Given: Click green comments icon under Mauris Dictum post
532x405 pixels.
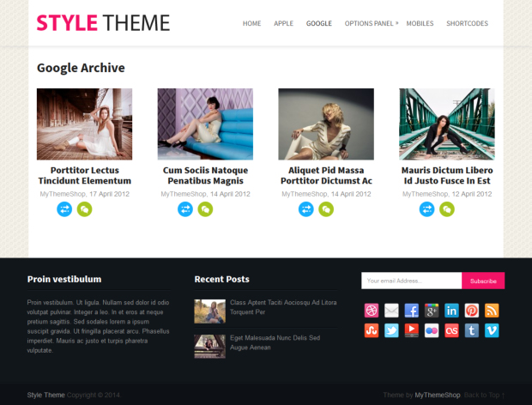Looking at the screenshot, I should (x=447, y=209).
